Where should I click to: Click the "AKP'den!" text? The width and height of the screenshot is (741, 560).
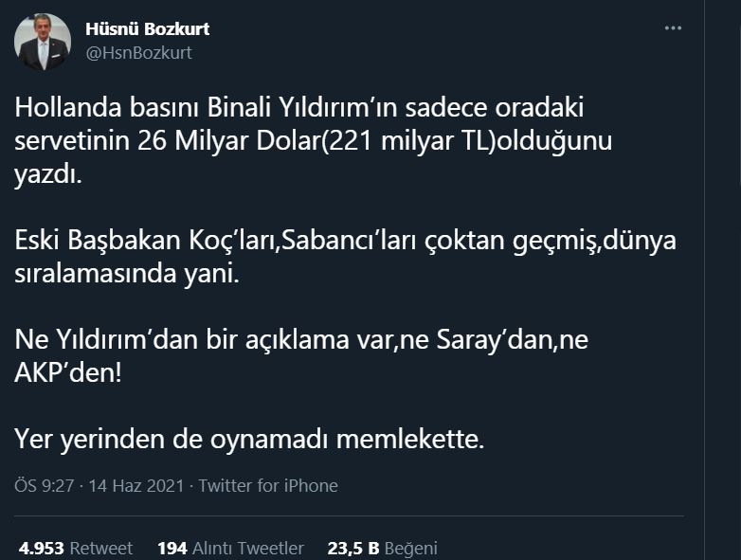pos(68,372)
